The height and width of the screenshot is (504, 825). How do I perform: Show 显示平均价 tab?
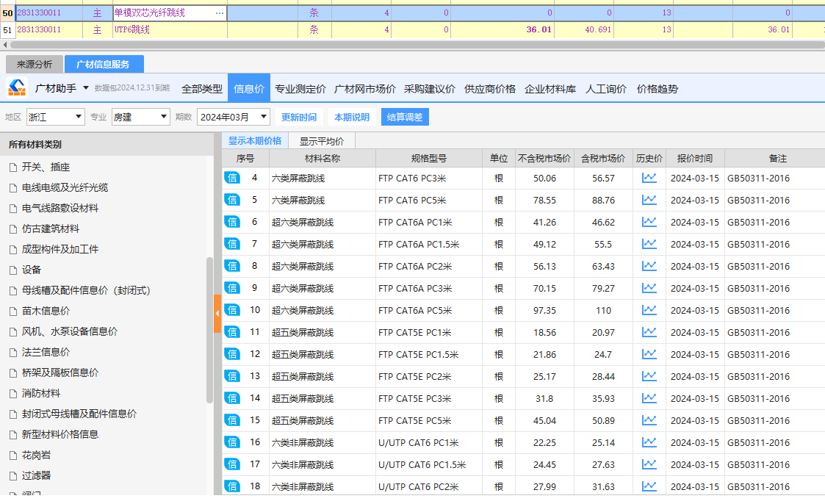pyautogui.click(x=322, y=141)
